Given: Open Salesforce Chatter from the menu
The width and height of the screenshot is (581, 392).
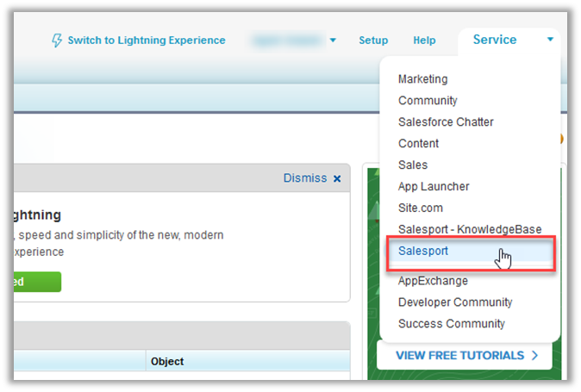Looking at the screenshot, I should click(x=446, y=122).
